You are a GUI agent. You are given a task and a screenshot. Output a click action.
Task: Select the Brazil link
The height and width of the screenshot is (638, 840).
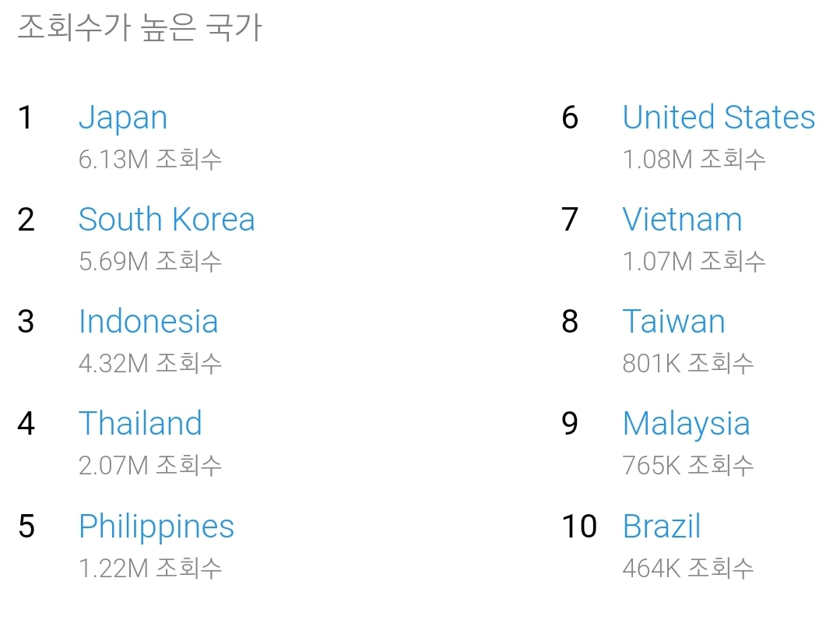[x=662, y=527]
